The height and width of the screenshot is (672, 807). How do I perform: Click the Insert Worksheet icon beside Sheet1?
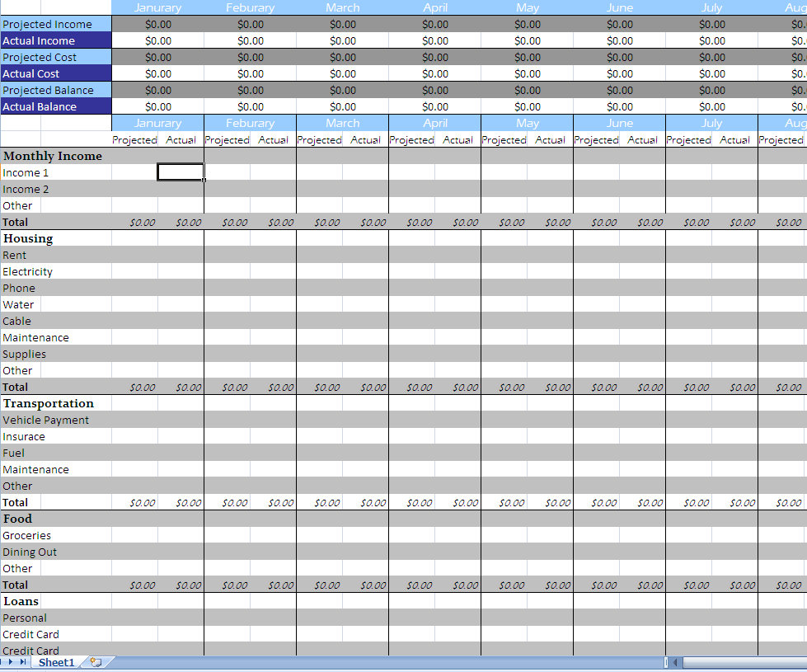click(96, 662)
